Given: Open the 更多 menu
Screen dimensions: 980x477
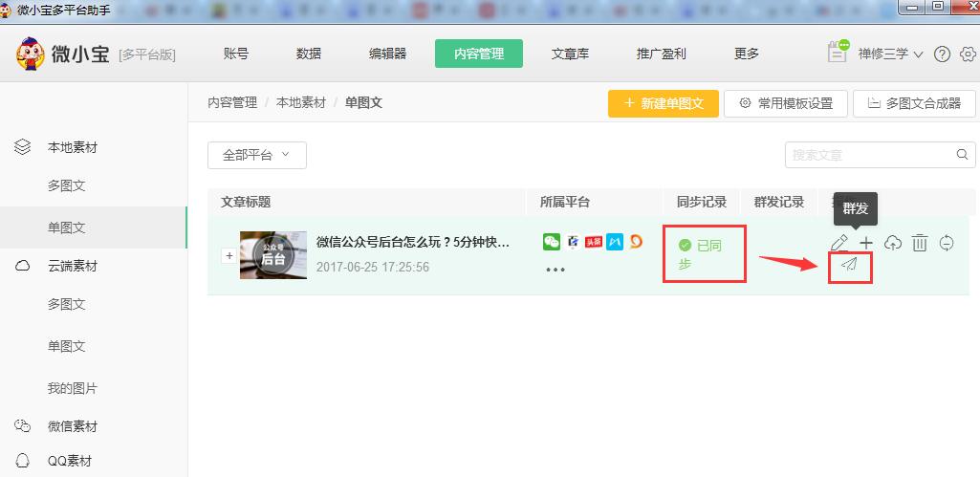Looking at the screenshot, I should point(747,54).
